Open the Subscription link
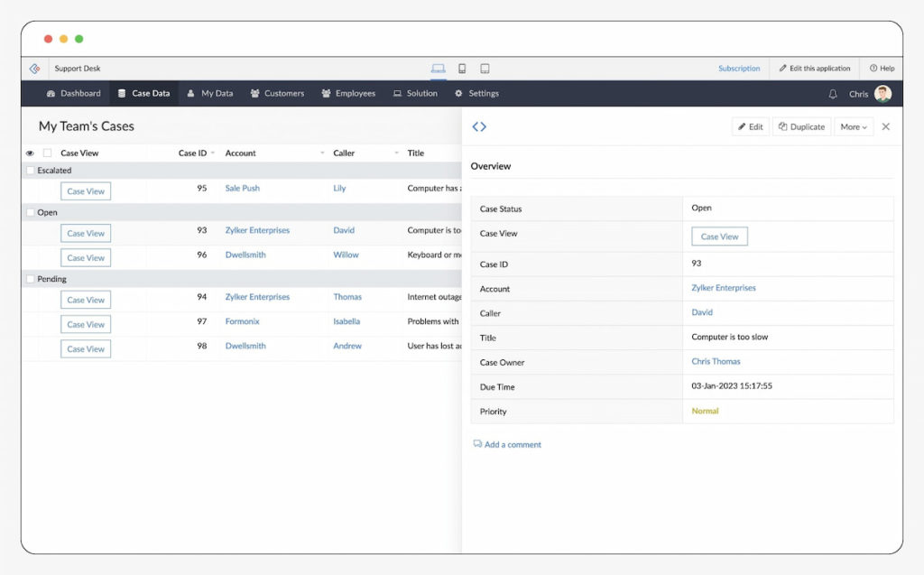Viewport: 924px width, 575px height. [x=739, y=68]
